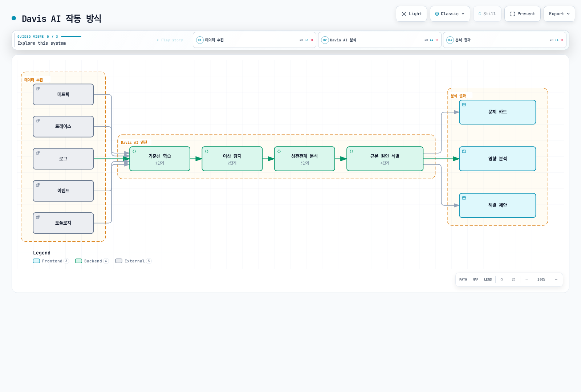
Task: Select guided view 03 분석 결과
Action: click(x=505, y=40)
